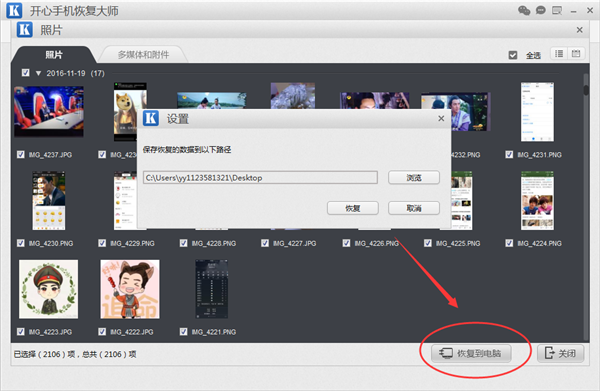Viewport: 600px width, 391px height.
Task: Switch to calendar view icon
Action: coord(576,54)
